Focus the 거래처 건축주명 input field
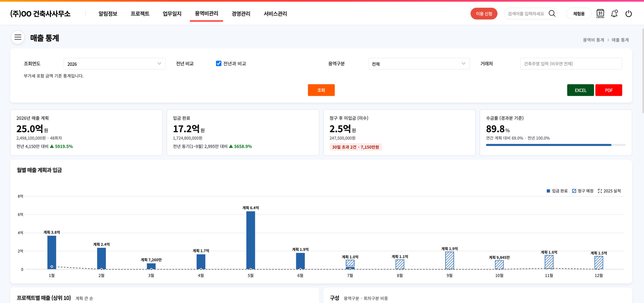644x303 pixels. tap(571, 64)
